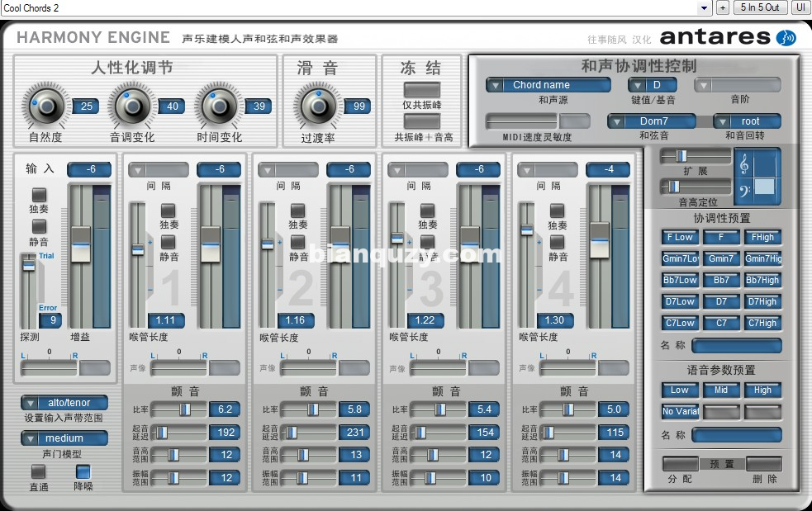Viewport: 812px width, 511px height.
Task: Select No Variat vocal preset
Action: tap(680, 412)
